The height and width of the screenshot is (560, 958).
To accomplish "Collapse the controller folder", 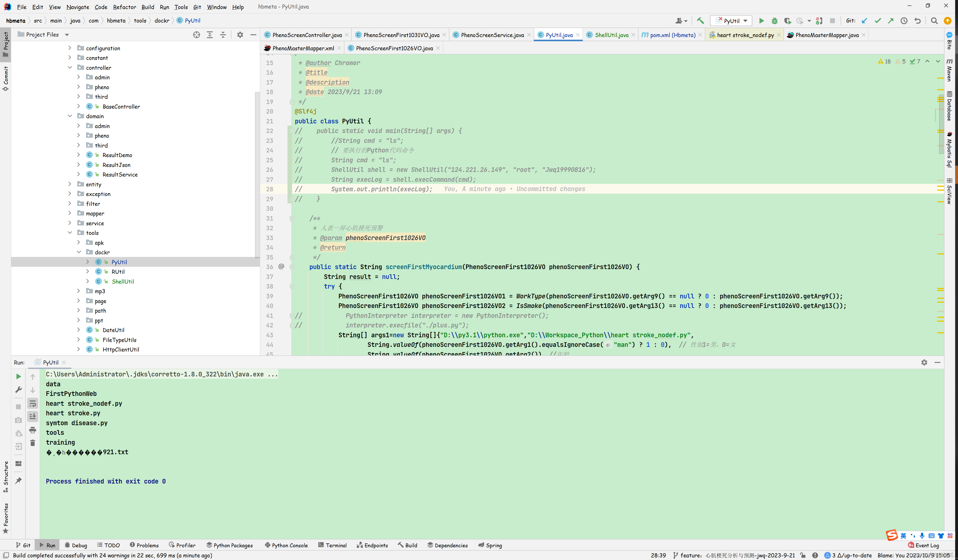I will [70, 68].
